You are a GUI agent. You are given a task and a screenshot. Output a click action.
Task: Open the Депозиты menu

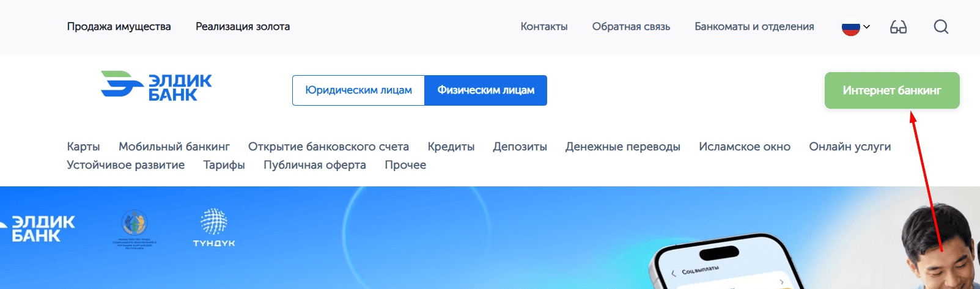[x=520, y=147]
